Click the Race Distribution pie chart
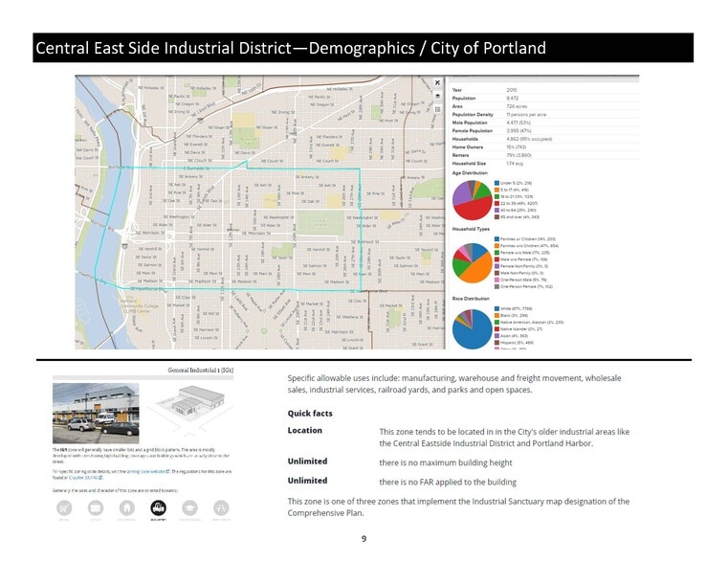 pos(473,329)
